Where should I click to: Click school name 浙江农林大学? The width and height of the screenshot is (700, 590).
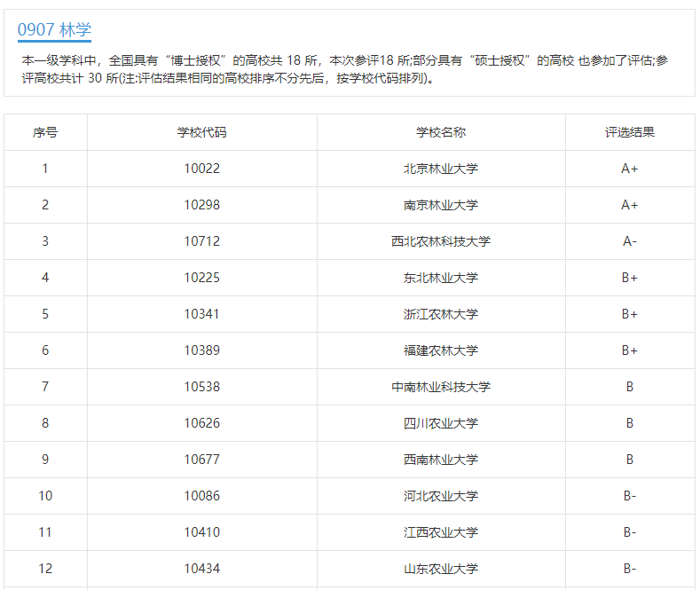[441, 314]
